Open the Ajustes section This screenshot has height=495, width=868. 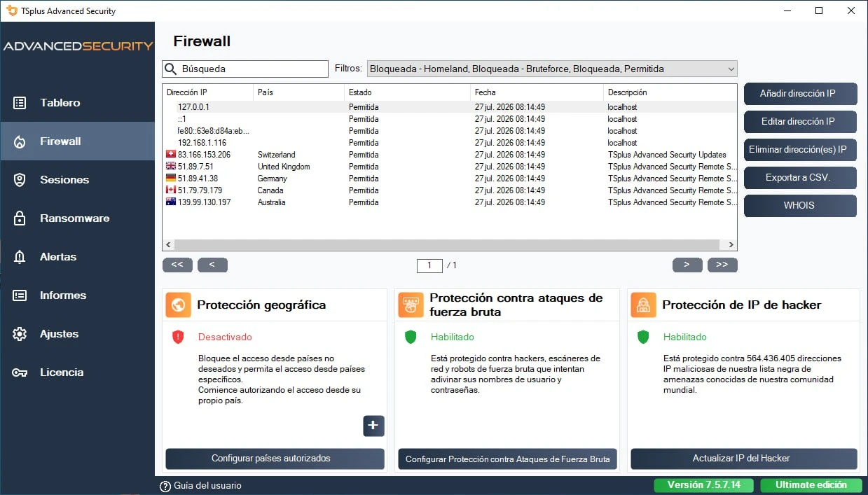[77, 334]
